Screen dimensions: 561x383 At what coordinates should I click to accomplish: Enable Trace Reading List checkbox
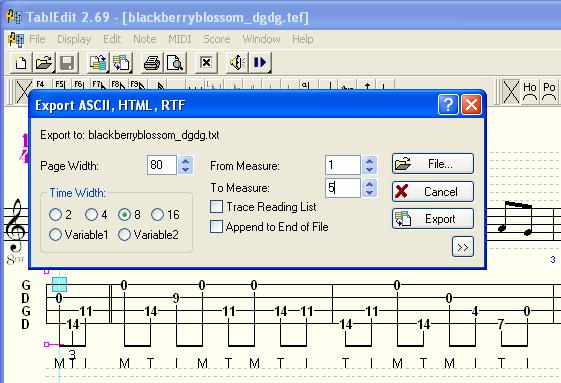click(x=216, y=207)
